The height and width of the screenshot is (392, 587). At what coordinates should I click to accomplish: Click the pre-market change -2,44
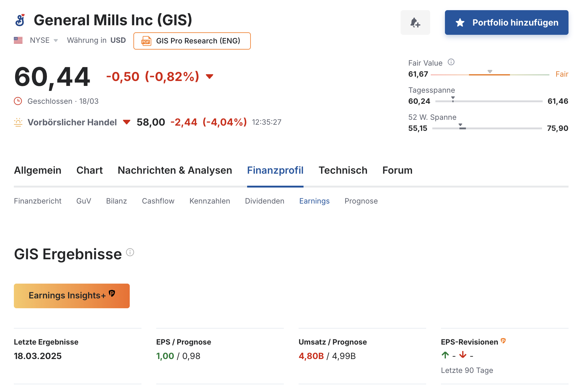tap(184, 122)
